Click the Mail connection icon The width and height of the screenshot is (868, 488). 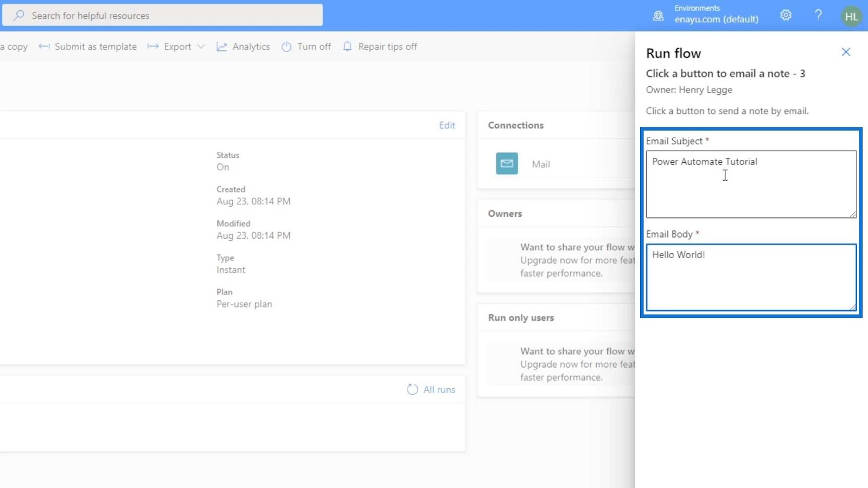507,164
